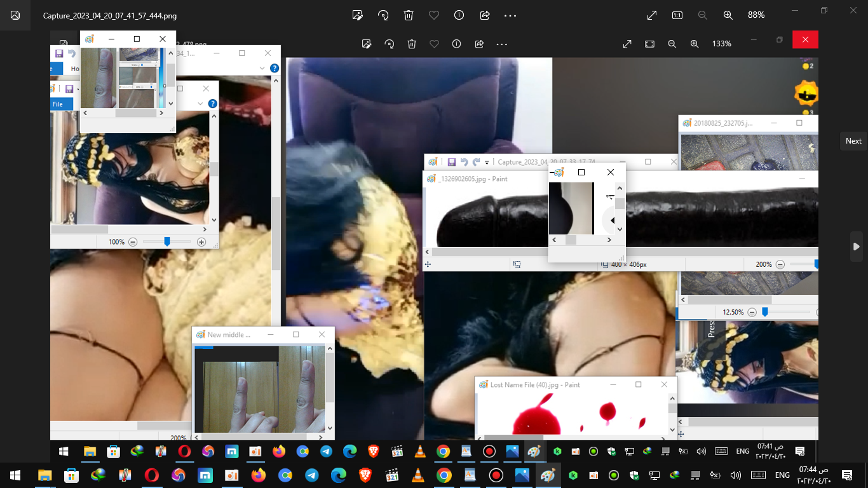Save the Capture_2023_04_20 image in Paint
Image resolution: width=868 pixels, height=488 pixels.
451,161
